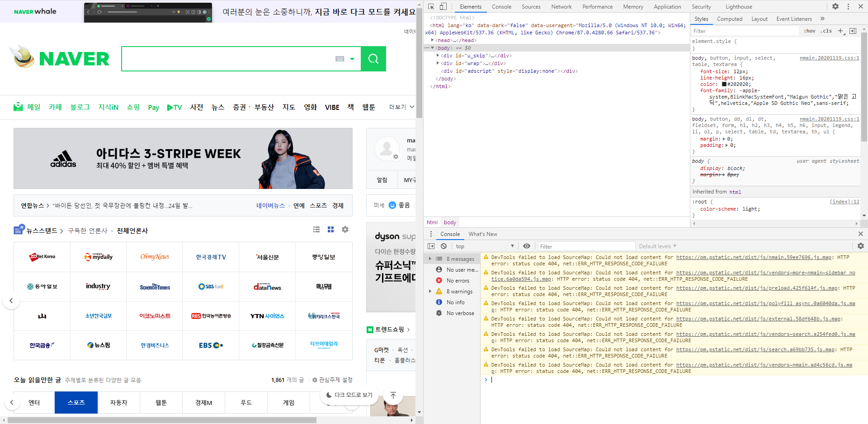Toggle the console sidebar icon
Viewport: 868px width, 424px height.
coord(431,246)
